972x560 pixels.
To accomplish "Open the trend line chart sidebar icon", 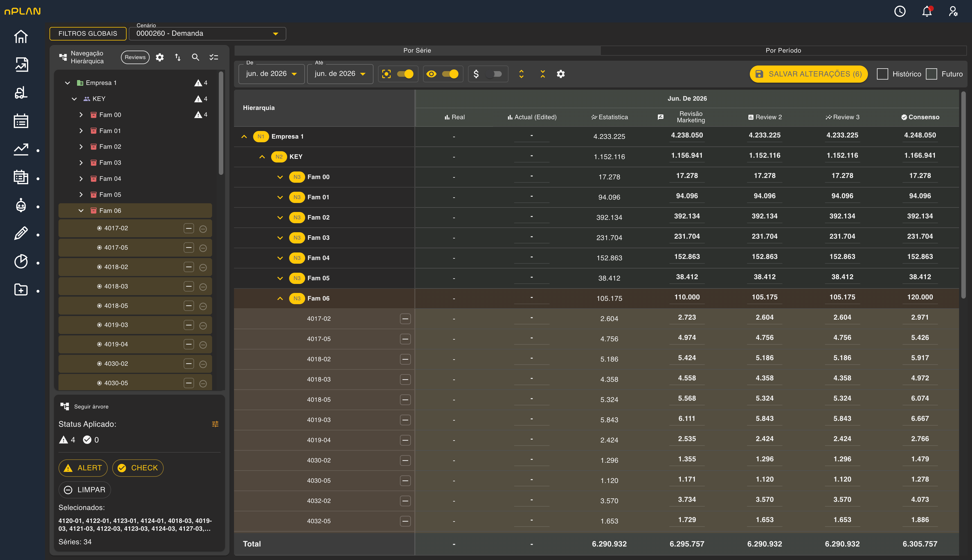I will (x=21, y=149).
